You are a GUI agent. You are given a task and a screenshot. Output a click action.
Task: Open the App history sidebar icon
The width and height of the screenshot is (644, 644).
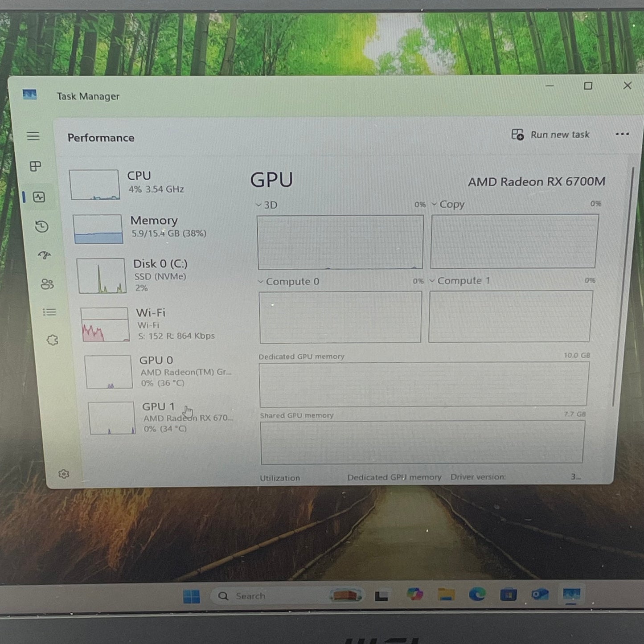coord(41,226)
